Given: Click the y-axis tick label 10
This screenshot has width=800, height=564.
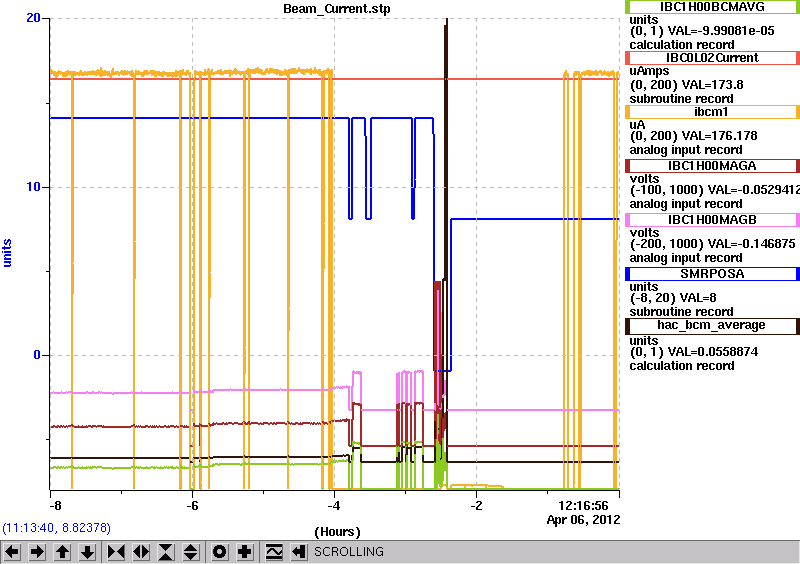Looking at the screenshot, I should tap(33, 187).
